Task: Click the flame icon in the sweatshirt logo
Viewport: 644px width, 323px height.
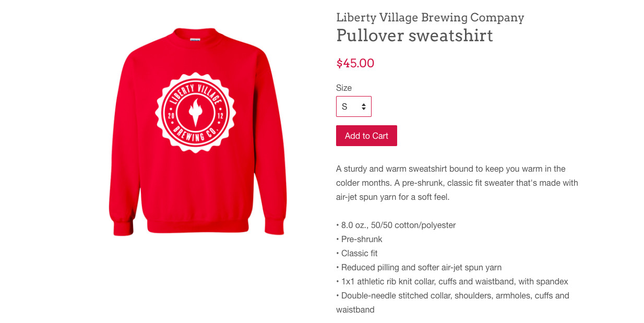Action: coord(196,113)
